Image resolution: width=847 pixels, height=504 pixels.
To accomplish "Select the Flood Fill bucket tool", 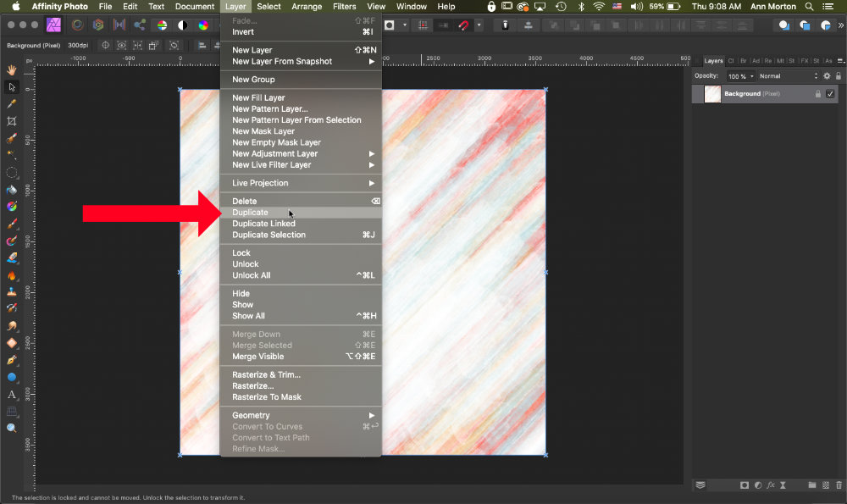I will (12, 190).
